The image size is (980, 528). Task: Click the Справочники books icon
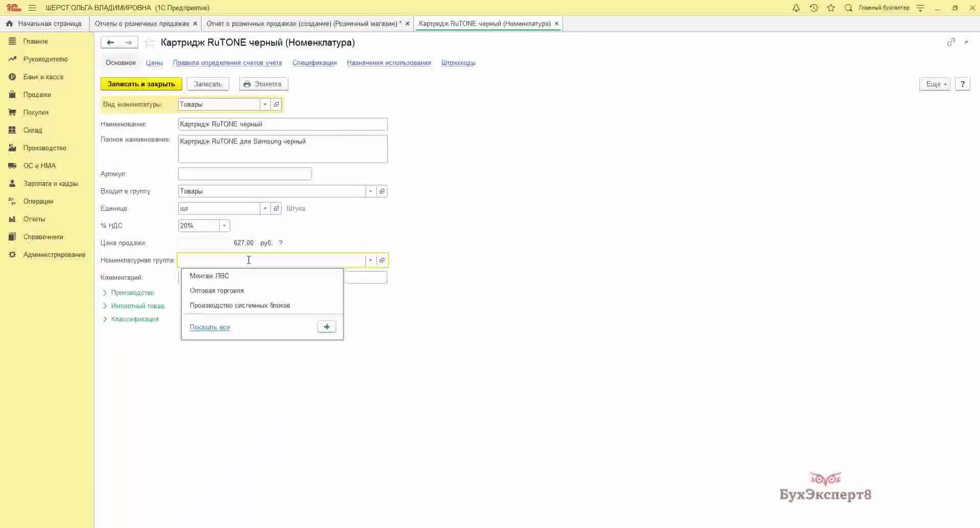tap(12, 237)
